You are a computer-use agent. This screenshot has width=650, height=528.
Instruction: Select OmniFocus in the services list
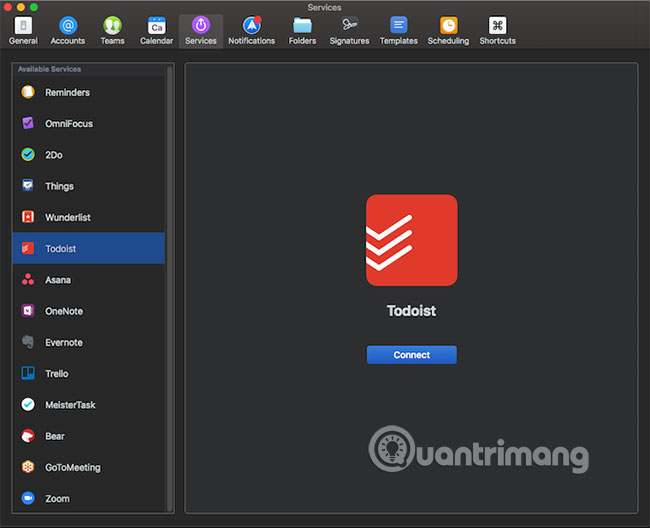click(x=89, y=123)
